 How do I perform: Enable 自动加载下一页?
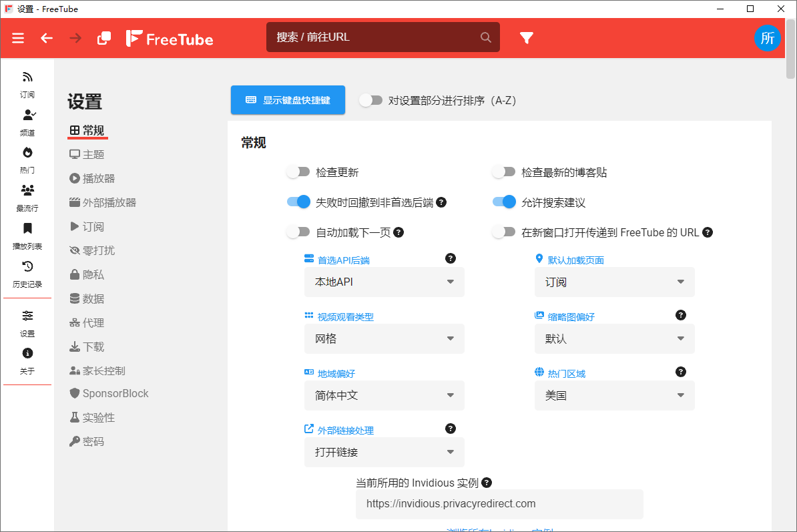pyautogui.click(x=298, y=231)
